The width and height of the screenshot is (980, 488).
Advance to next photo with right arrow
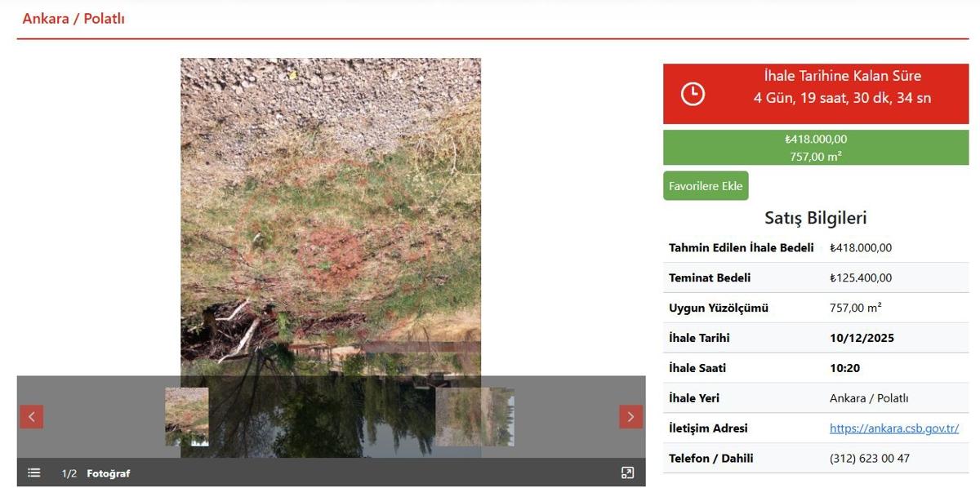(x=630, y=416)
